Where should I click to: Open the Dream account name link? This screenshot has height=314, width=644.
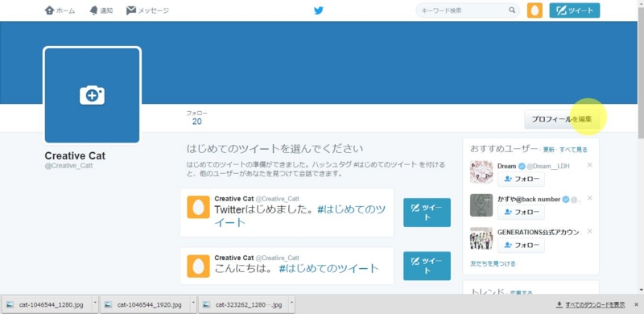[507, 166]
